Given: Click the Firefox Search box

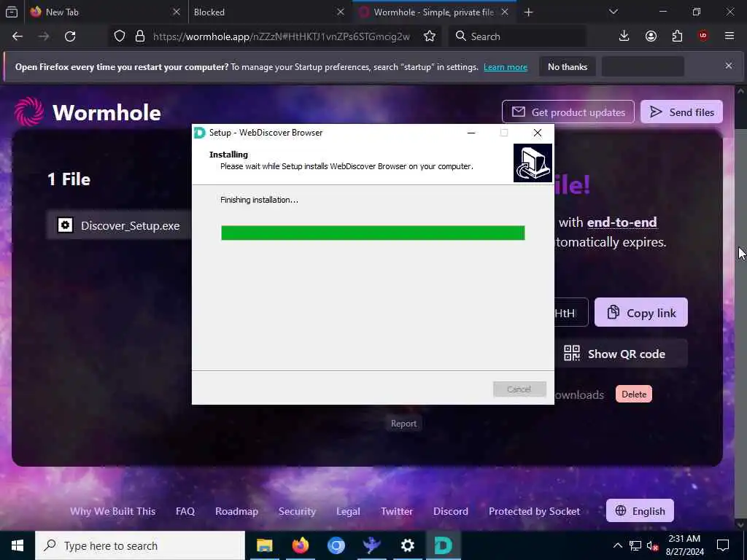Looking at the screenshot, I should [x=517, y=36].
